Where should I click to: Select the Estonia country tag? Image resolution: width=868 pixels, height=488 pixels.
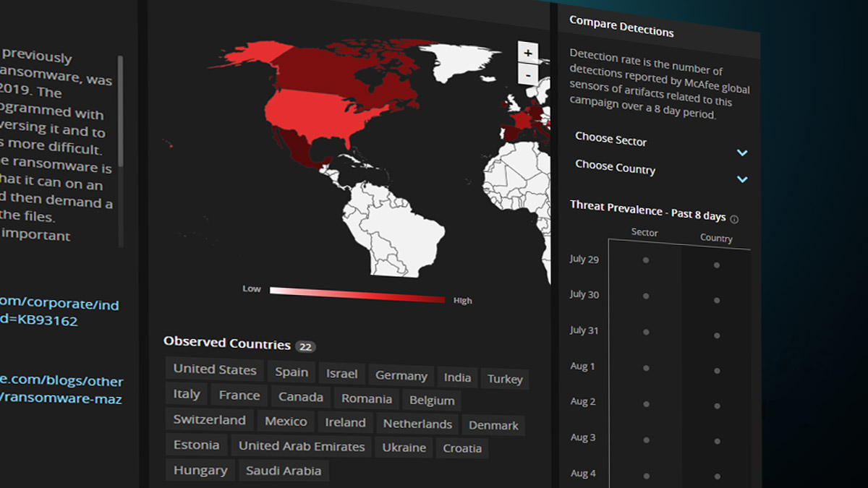point(197,445)
